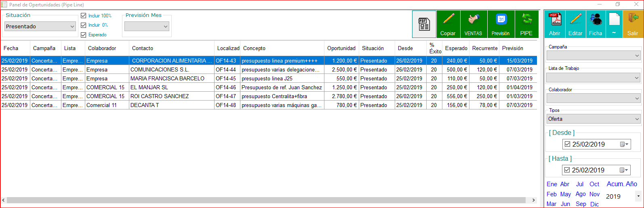Sort by the Colaborador column header
This screenshot has width=644, height=208.
click(107, 48)
